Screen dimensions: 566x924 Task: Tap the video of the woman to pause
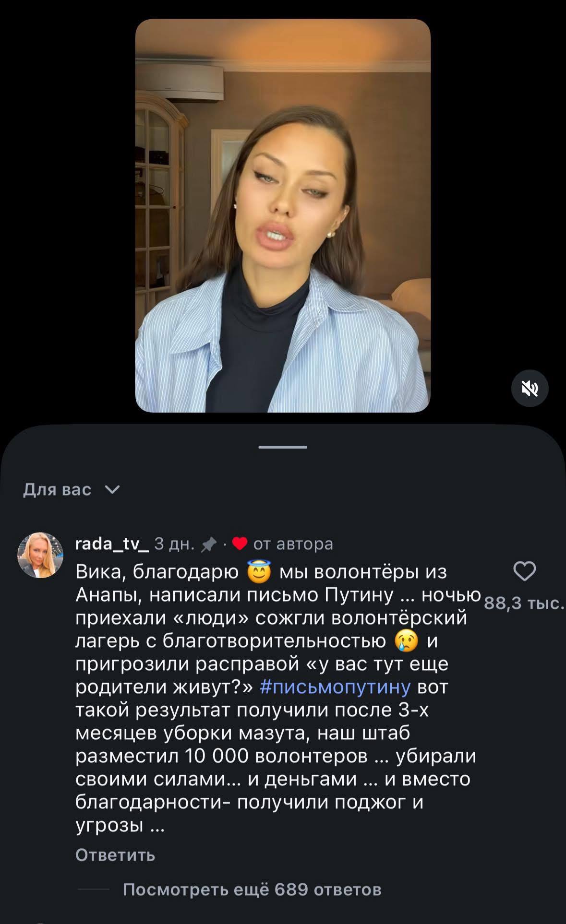tap(283, 215)
